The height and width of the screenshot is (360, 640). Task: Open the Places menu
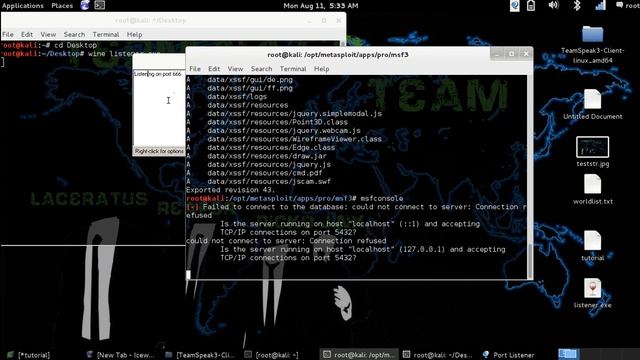click(62, 6)
